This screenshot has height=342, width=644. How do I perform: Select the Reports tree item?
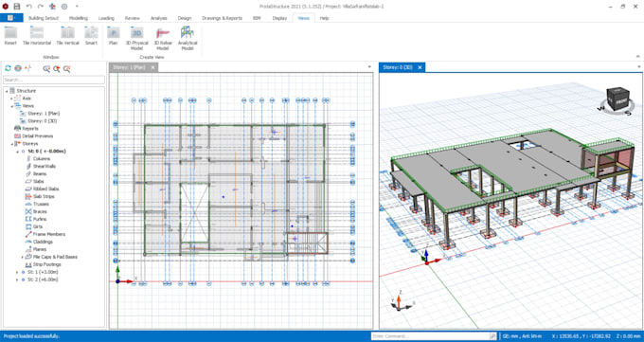click(30, 129)
